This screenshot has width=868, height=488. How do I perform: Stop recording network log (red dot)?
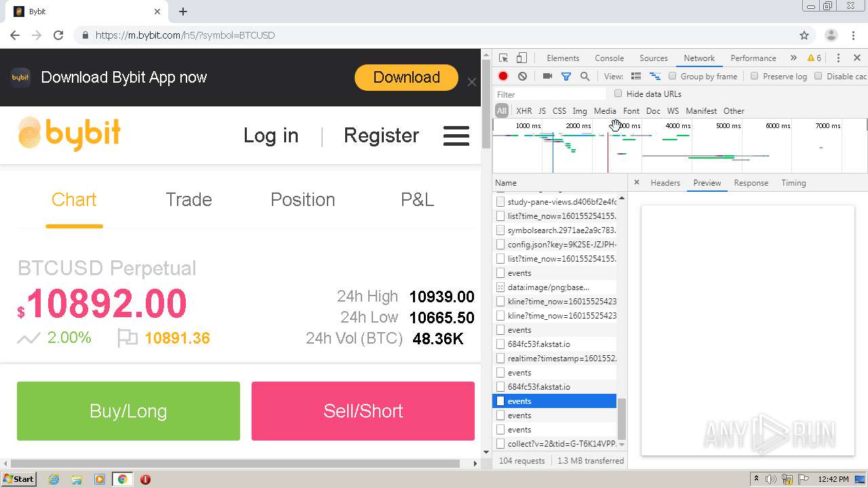(x=503, y=77)
